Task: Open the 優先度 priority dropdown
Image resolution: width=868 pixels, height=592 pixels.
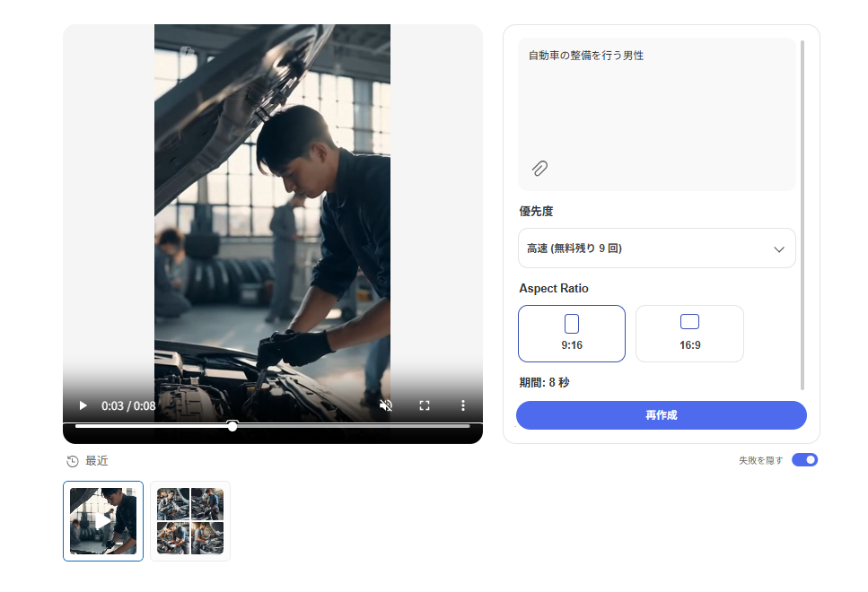Action: pos(656,248)
